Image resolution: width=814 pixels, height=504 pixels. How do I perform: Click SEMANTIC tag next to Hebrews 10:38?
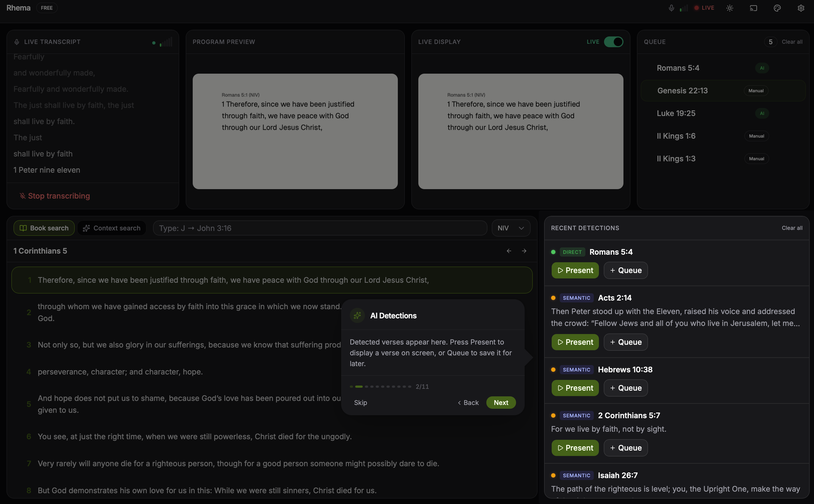(x=576, y=370)
